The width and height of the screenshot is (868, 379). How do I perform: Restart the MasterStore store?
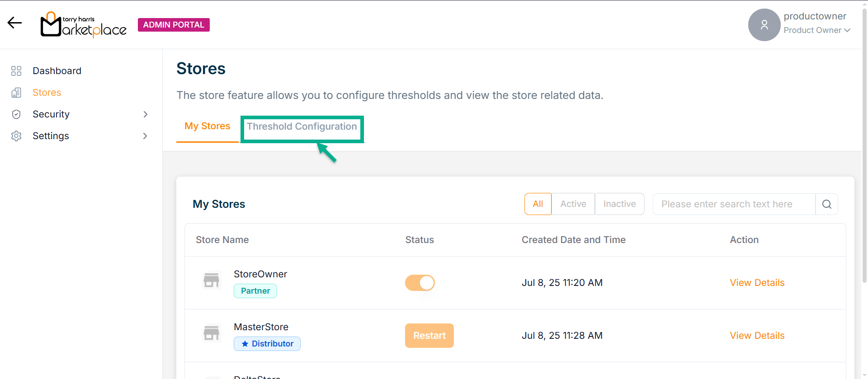429,336
